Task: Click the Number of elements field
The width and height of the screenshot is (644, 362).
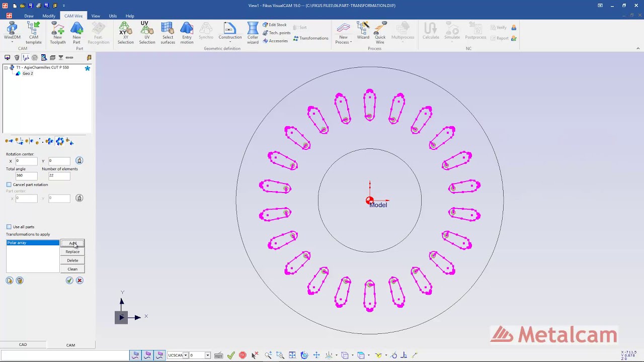Action: 59,175
